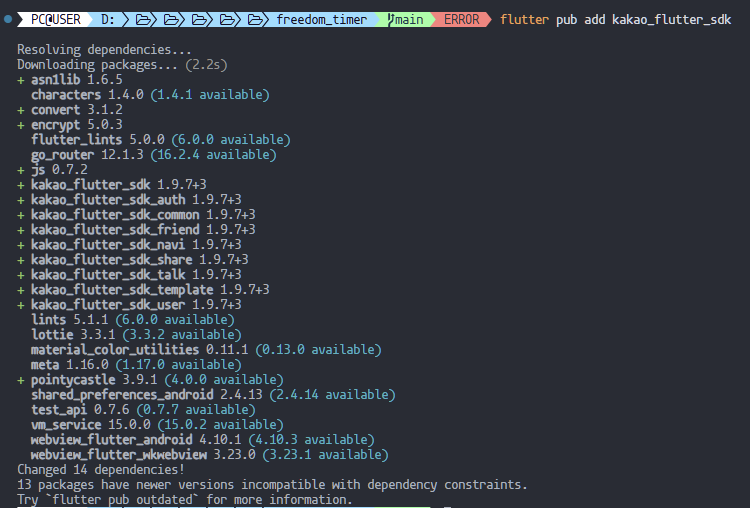Select the PC@USER prompt segment
This screenshot has width=750, height=508.
pos(55,20)
